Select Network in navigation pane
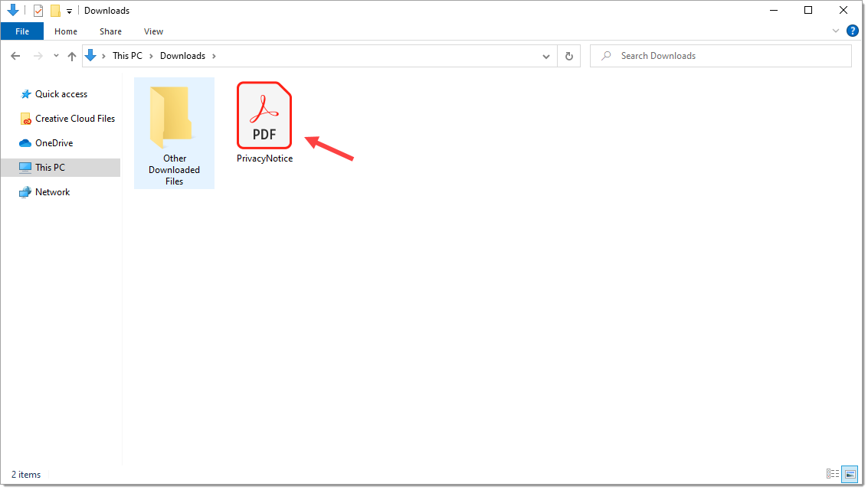 coord(44,192)
